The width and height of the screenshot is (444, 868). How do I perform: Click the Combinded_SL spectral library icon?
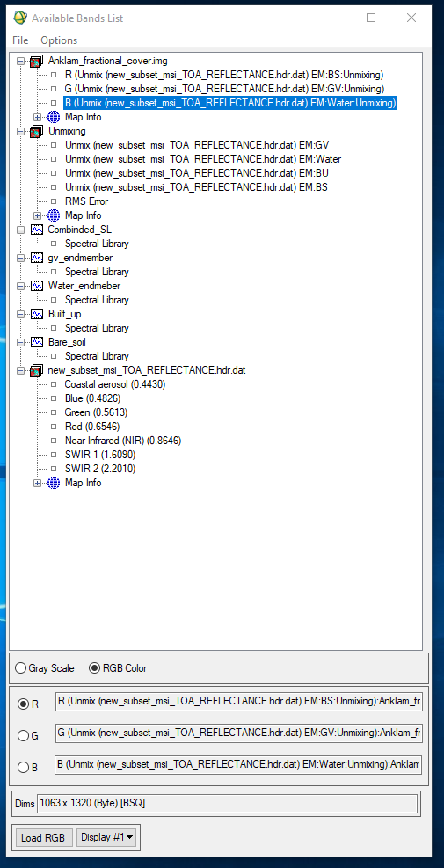point(37,230)
